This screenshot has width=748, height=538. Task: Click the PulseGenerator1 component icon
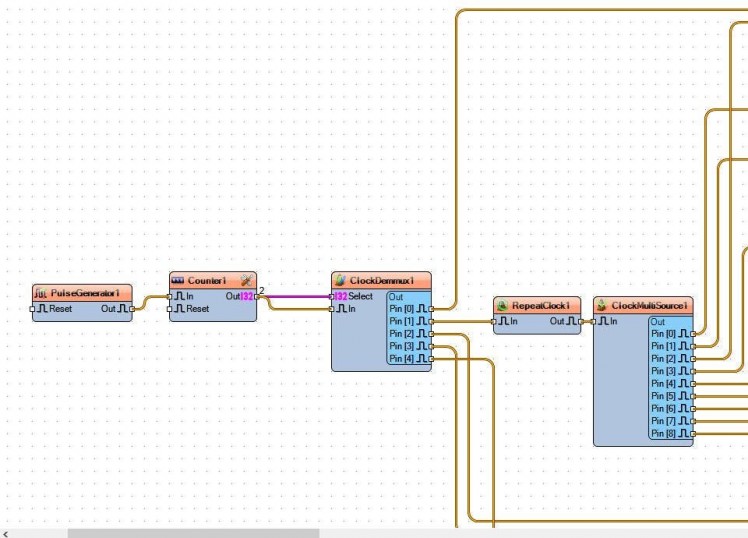tap(41, 293)
